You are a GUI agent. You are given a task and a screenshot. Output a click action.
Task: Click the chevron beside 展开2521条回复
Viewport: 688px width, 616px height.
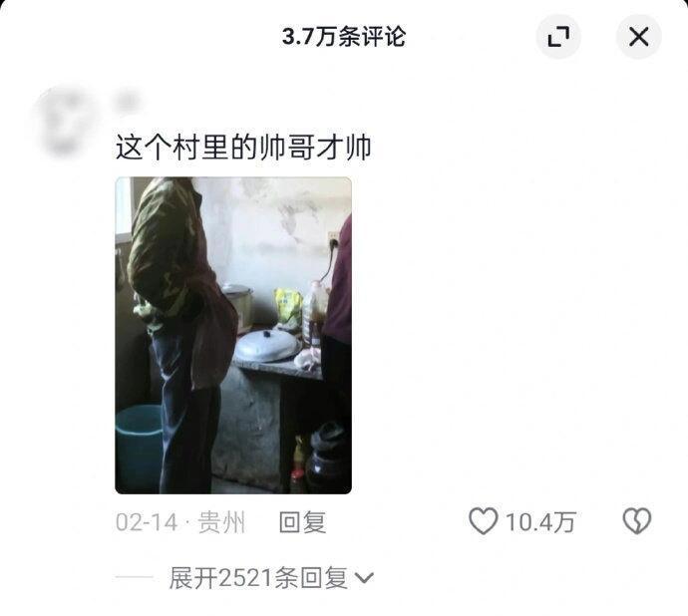(364, 579)
